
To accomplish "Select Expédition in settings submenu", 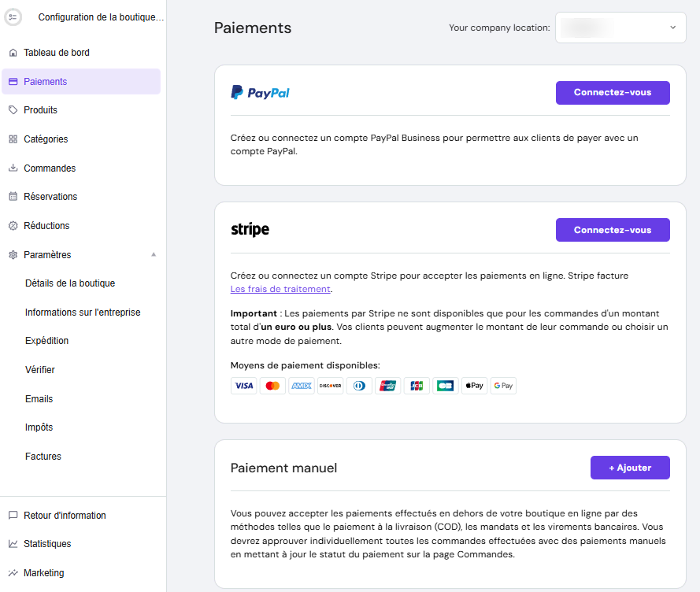I will [47, 341].
